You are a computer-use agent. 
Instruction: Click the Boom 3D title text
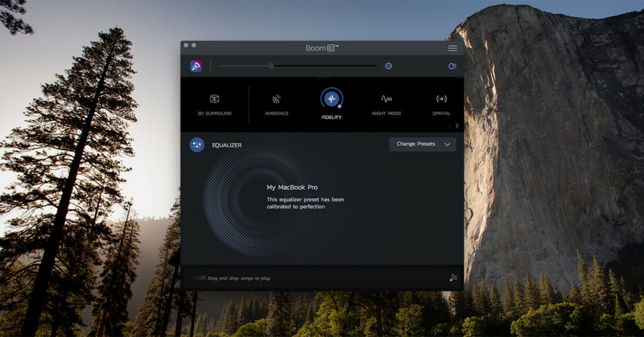click(x=322, y=48)
